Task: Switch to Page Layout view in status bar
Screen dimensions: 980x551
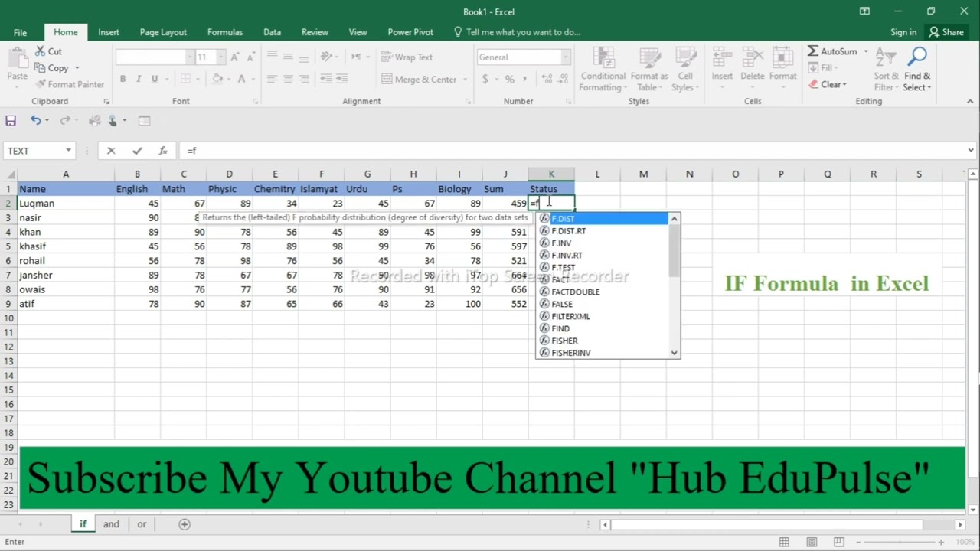Action: [x=810, y=542]
